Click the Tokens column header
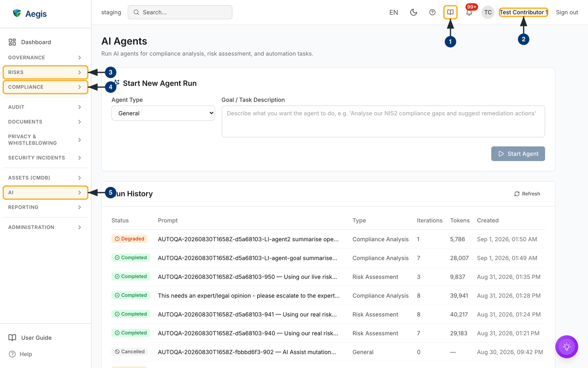 [460, 220]
